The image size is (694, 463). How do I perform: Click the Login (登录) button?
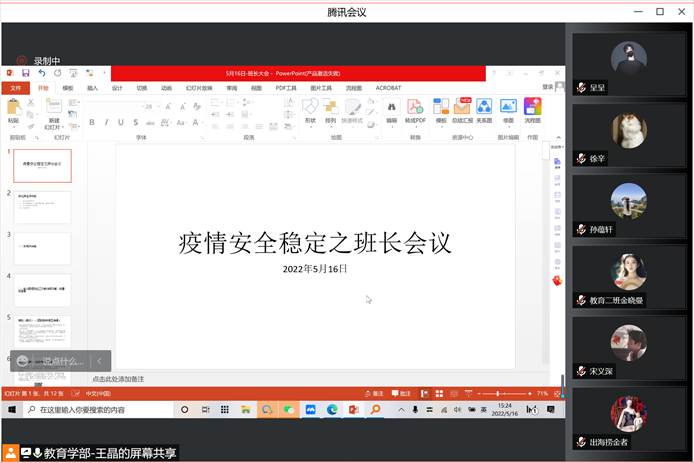pos(548,87)
